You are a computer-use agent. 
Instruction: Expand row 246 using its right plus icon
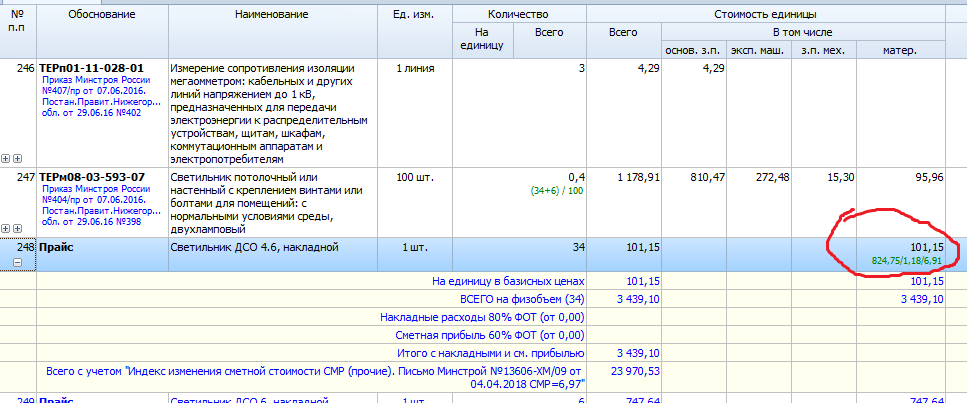click(17, 158)
